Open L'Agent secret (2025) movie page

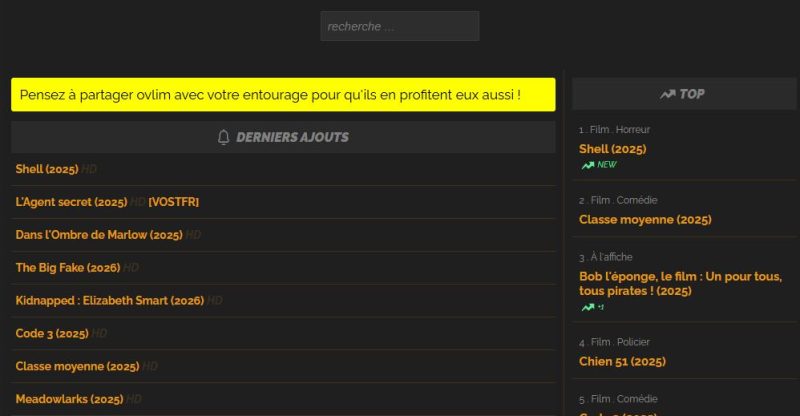[71, 202]
